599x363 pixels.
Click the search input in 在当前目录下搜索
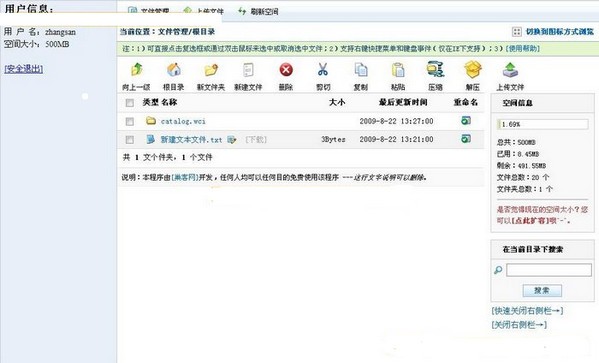pyautogui.click(x=549, y=270)
